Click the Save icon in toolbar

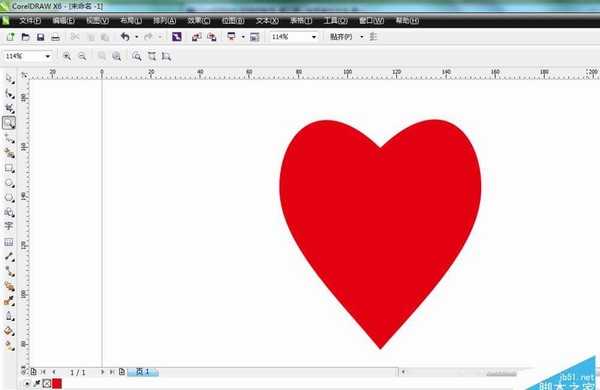point(40,37)
